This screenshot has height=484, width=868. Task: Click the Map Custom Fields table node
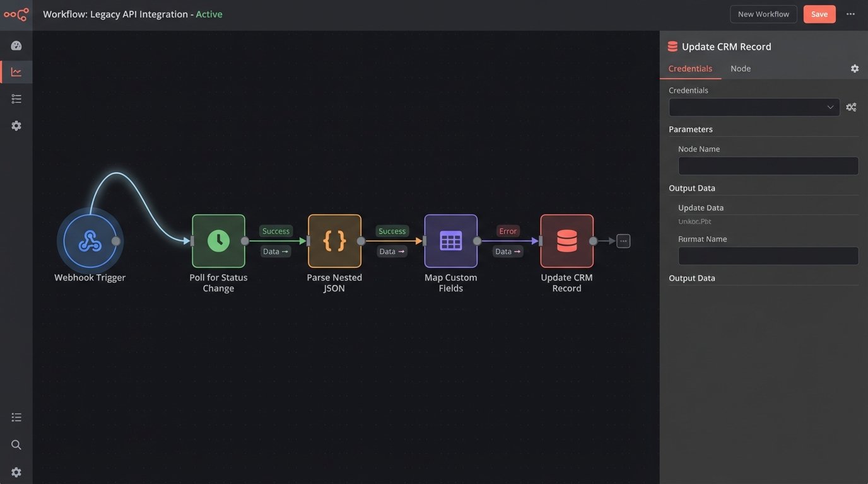(x=450, y=239)
